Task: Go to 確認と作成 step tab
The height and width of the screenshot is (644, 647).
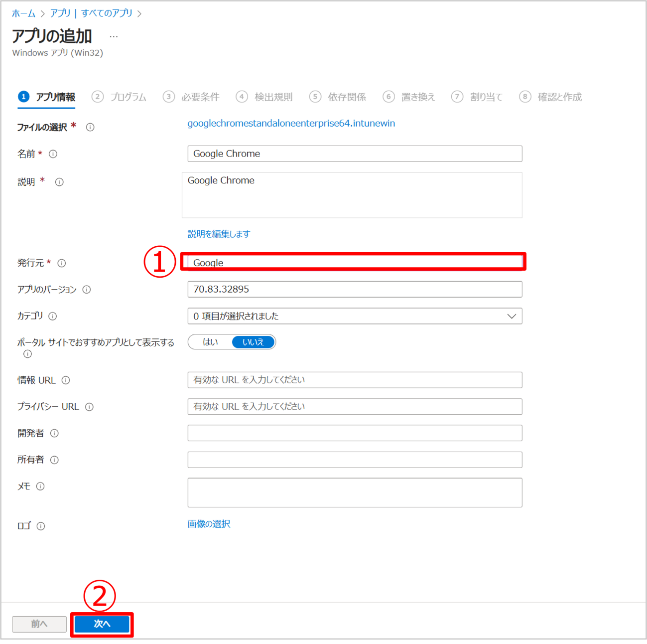Action: pyautogui.click(x=550, y=97)
